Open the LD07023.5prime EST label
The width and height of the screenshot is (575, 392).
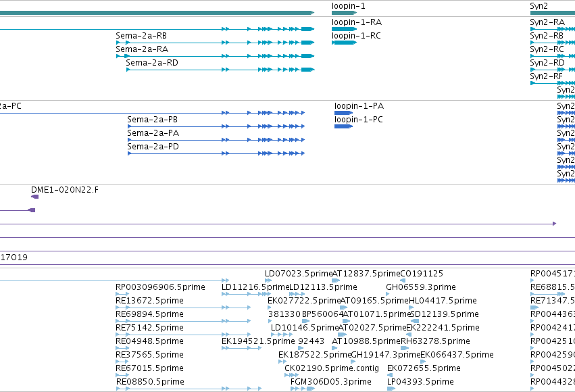299,274
